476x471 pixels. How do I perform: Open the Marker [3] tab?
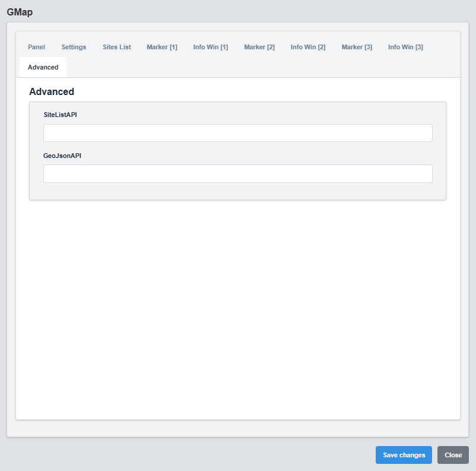pyautogui.click(x=357, y=47)
